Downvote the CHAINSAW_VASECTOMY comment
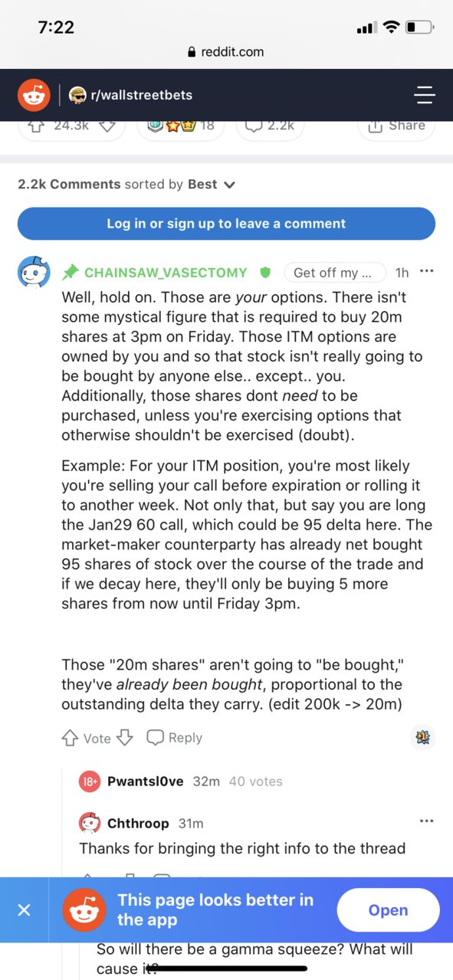This screenshot has height=980, width=453. tap(125, 738)
